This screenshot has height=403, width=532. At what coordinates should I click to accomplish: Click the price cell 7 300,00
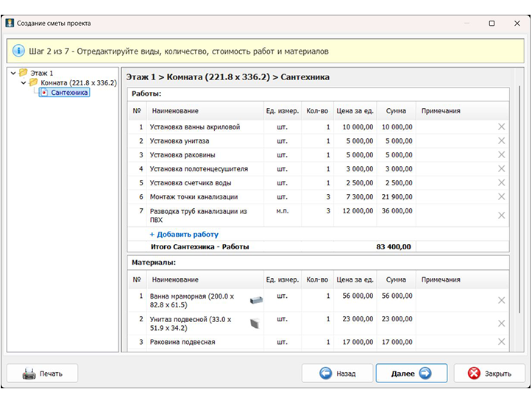355,197
